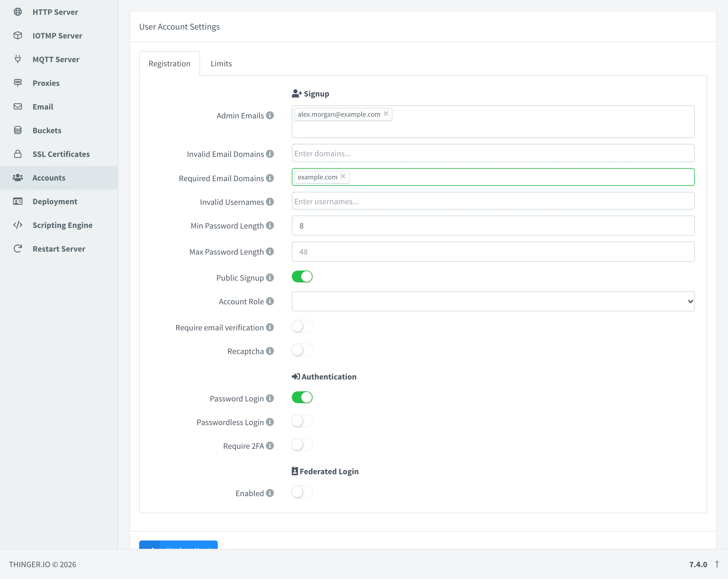Select Accounts in the sidebar
728x579 pixels.
[59, 178]
